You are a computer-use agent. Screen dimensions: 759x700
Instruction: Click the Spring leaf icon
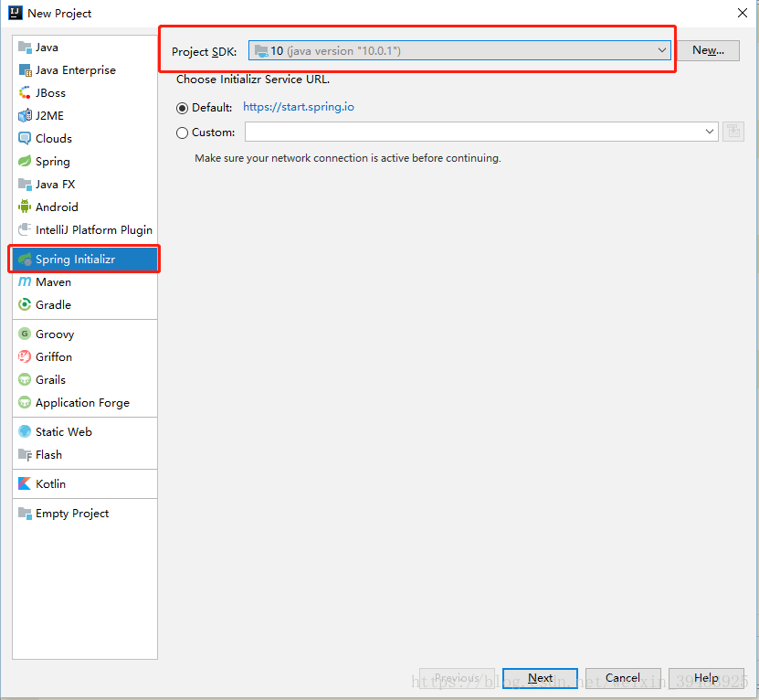point(25,161)
